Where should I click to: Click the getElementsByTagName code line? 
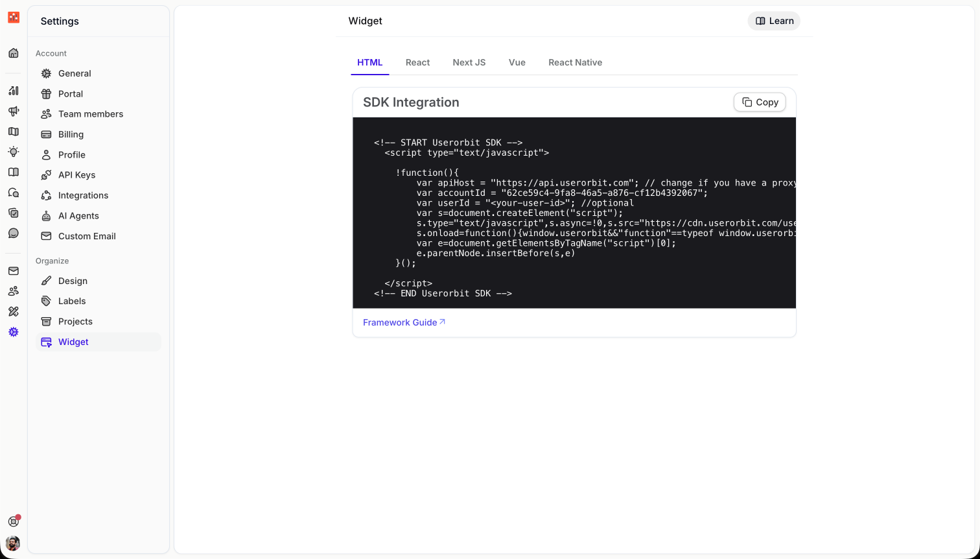click(x=546, y=243)
